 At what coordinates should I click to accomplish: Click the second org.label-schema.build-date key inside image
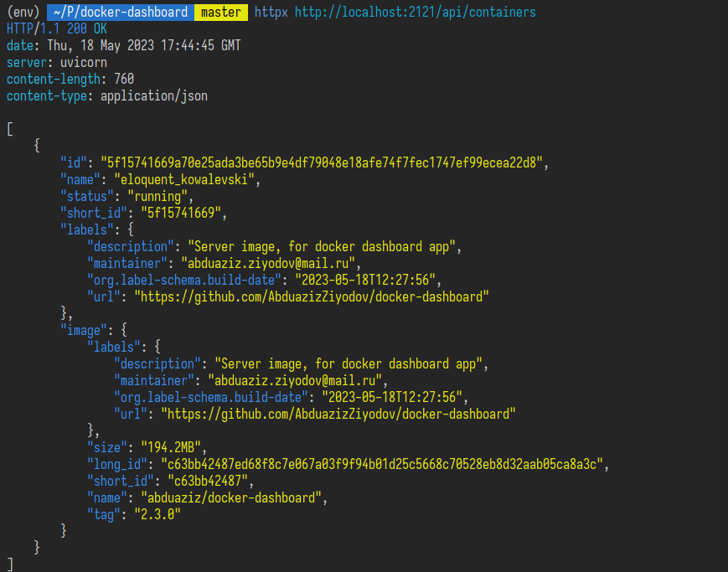(211, 398)
